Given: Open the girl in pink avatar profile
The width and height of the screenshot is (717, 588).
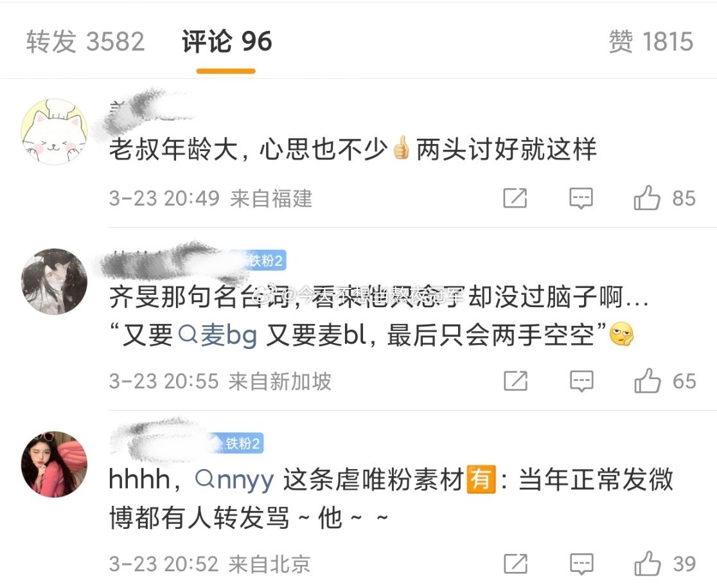Looking at the screenshot, I should pos(54,464).
